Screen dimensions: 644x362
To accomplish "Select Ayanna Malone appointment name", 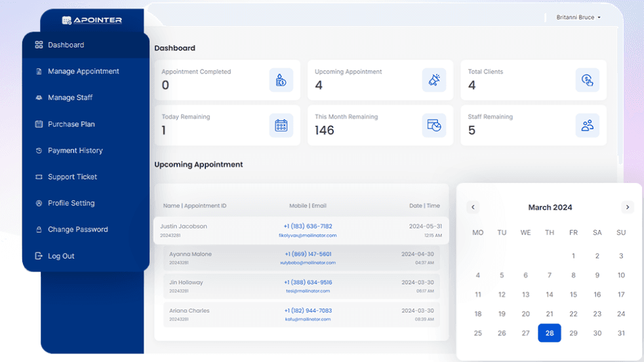I will coord(191,254).
